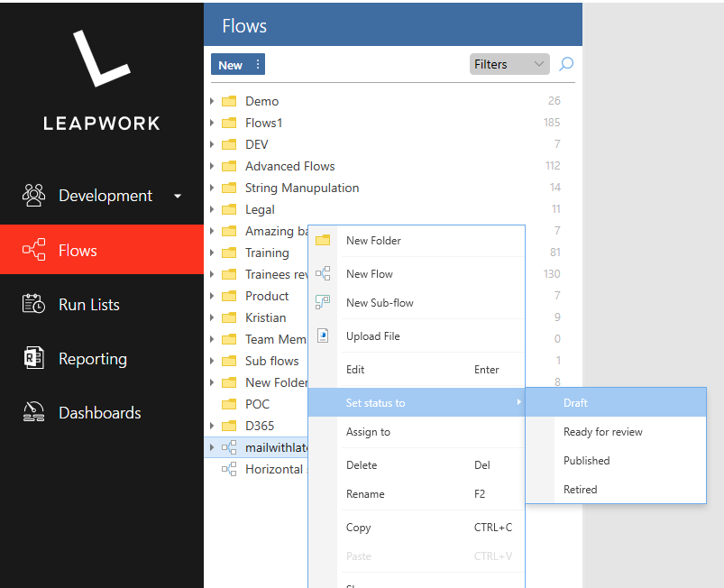Choose New Sub-flow menu entry
This screenshot has height=588, width=724.
tap(417, 302)
